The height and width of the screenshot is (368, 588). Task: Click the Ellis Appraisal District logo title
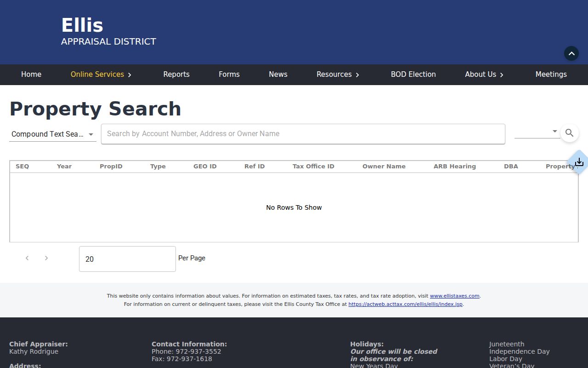[108, 31]
